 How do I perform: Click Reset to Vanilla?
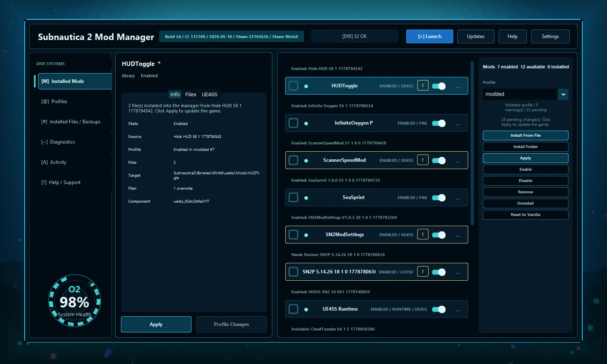pos(526,215)
